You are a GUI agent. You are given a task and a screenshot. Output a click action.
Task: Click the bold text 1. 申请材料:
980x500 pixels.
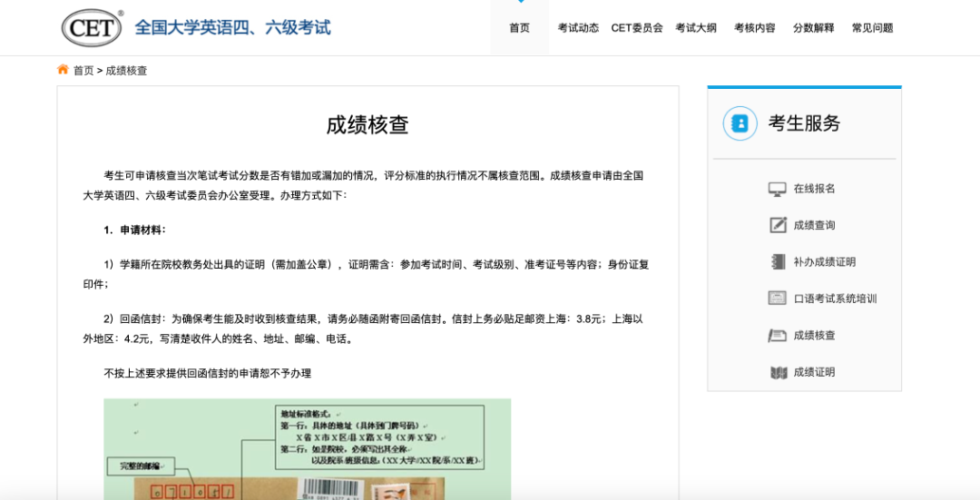tap(135, 230)
